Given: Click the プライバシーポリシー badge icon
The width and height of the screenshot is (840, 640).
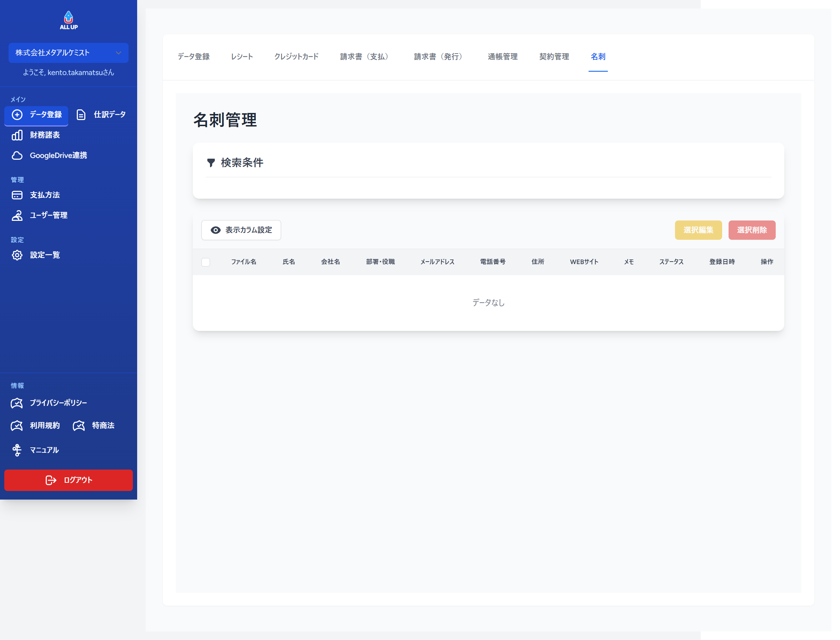Looking at the screenshot, I should (17, 403).
